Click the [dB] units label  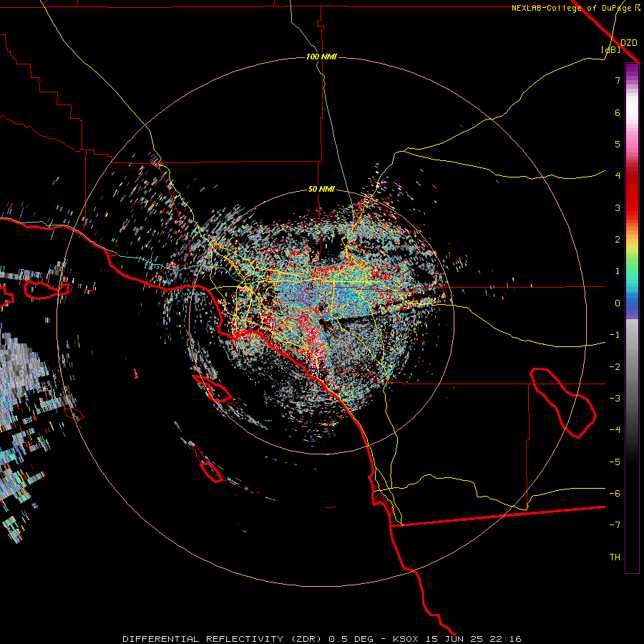coord(611,49)
